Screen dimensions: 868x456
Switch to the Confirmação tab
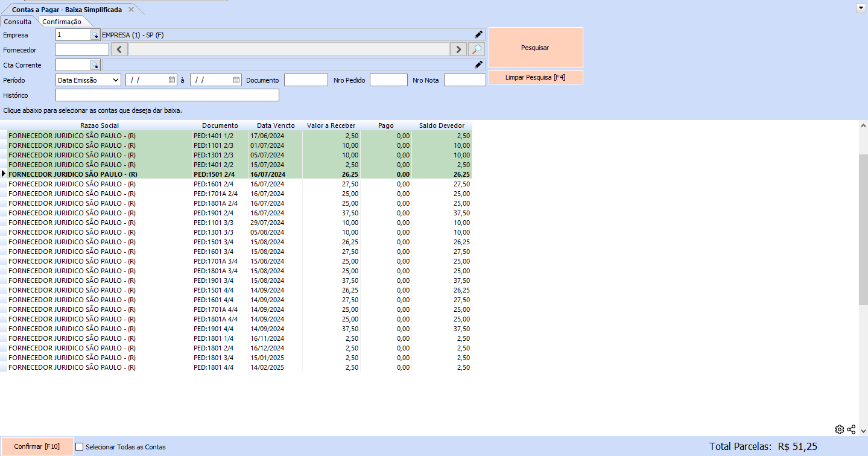(62, 22)
